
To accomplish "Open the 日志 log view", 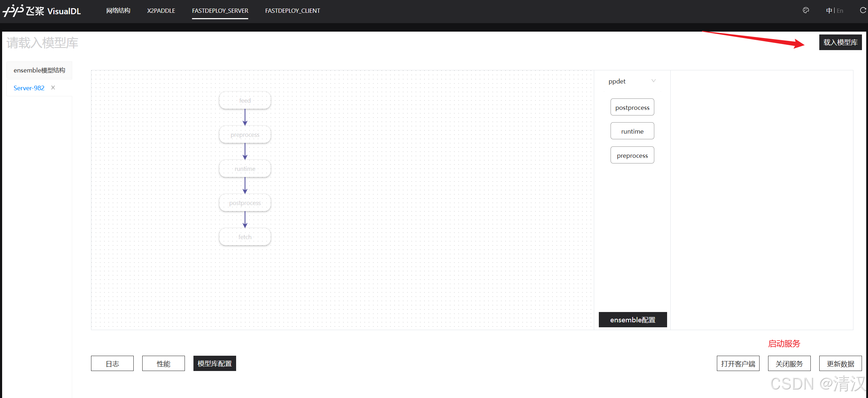I will pos(112,364).
